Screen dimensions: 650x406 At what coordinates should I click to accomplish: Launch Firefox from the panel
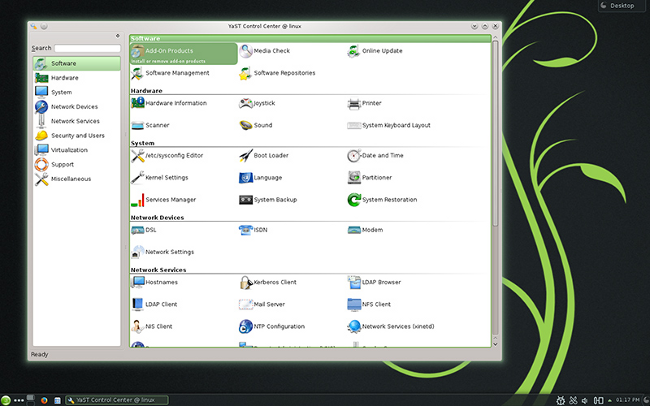pos(44,400)
